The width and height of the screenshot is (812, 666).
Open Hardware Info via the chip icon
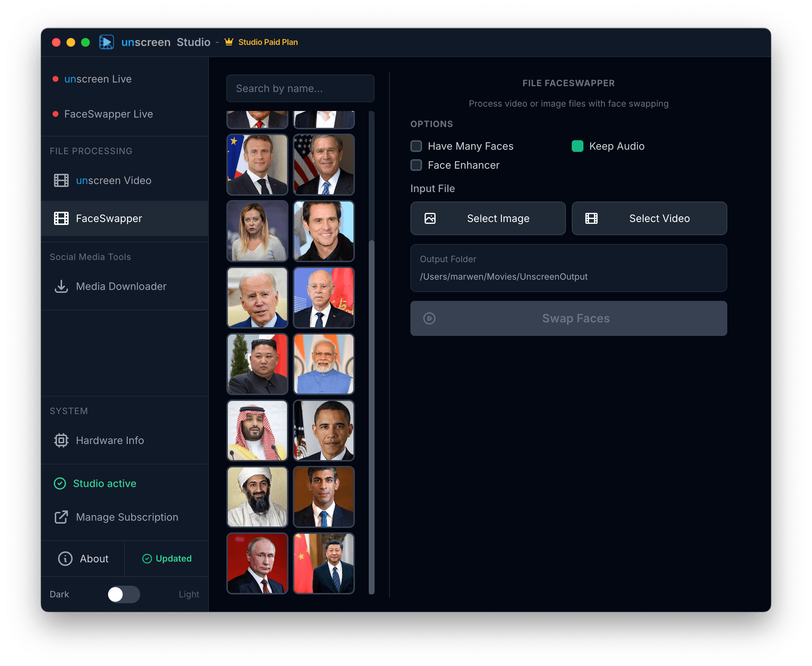(x=61, y=440)
